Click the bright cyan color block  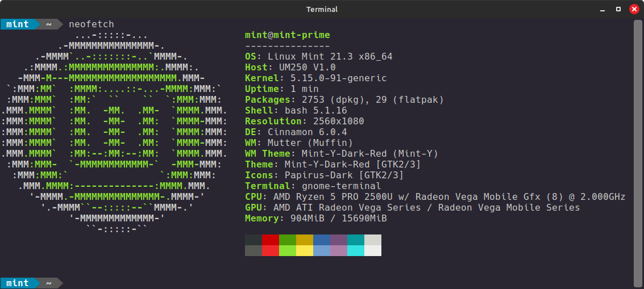click(356, 250)
